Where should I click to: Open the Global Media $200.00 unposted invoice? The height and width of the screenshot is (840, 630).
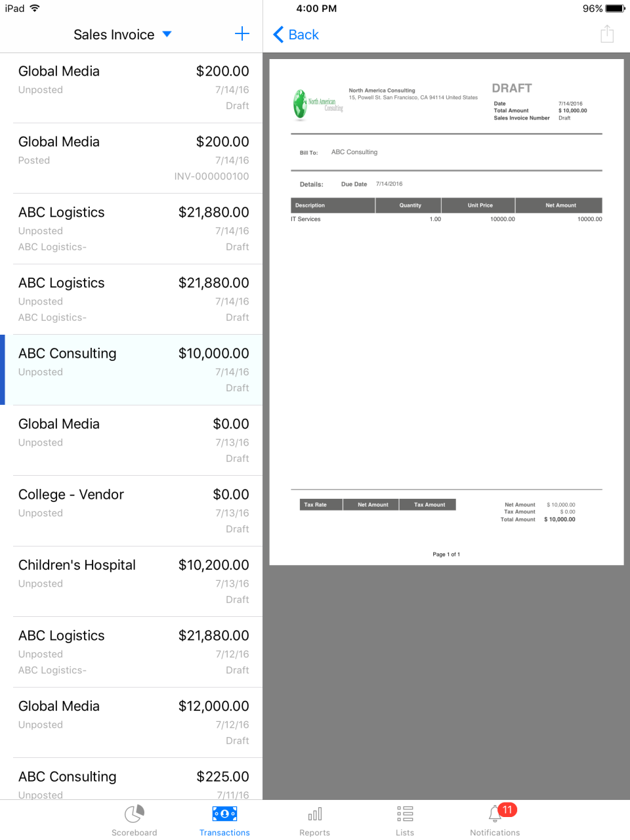[x=131, y=88]
